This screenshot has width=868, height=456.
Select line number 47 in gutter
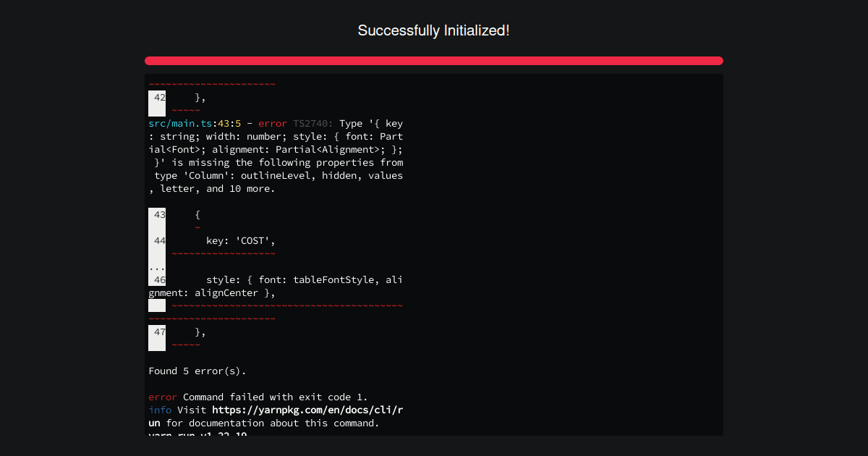pos(159,332)
